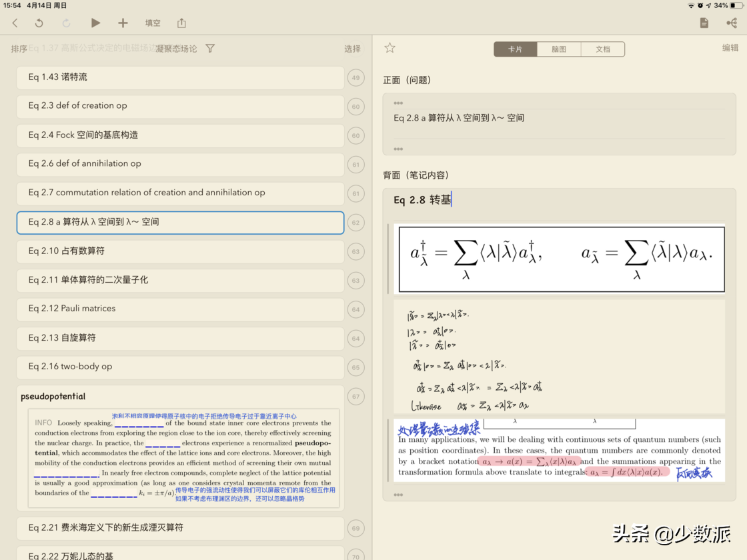This screenshot has width=747, height=560.
Task: Open card Eq 2.4 Fock 空间的基底构造
Action: (180, 135)
